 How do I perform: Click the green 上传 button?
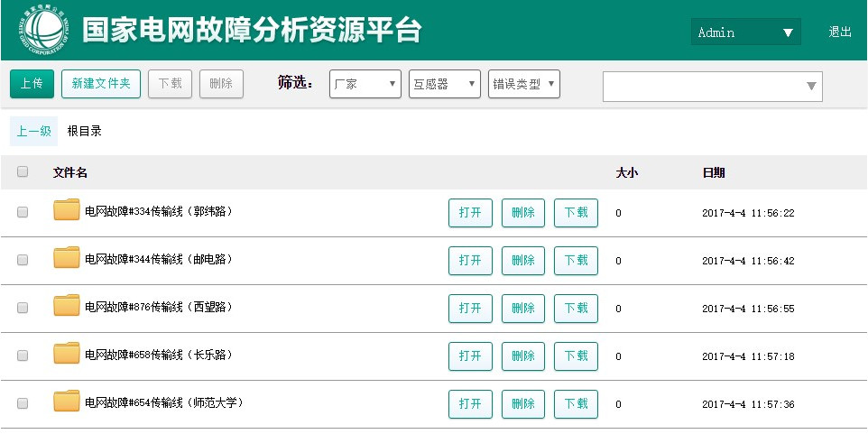pos(32,84)
